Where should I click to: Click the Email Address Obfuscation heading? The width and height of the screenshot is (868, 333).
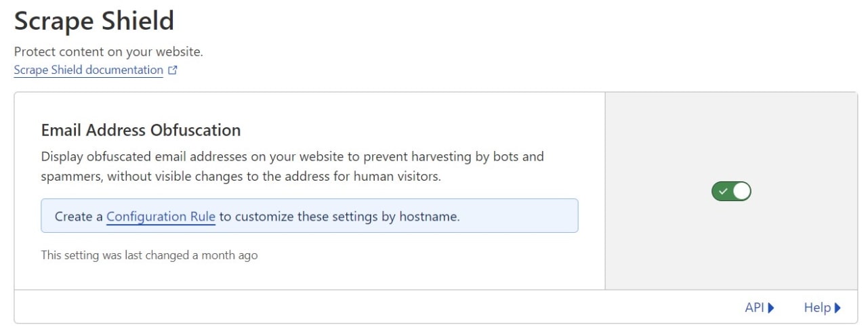click(141, 130)
